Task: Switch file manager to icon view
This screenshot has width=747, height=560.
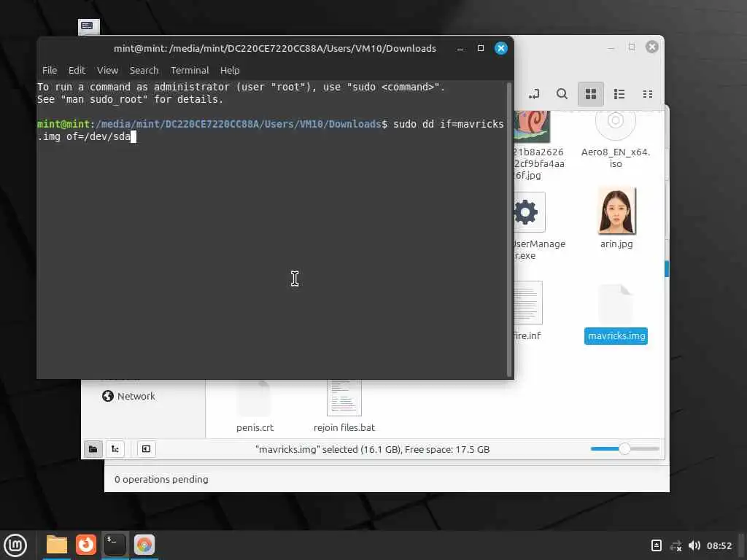Action: 591,94
